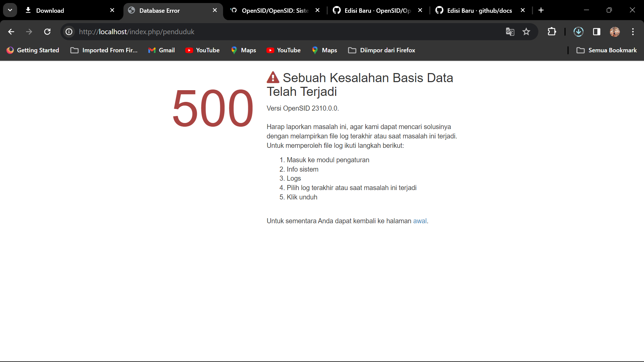This screenshot has width=644, height=362.
Task: Reload the current page
Action: pos(47,32)
